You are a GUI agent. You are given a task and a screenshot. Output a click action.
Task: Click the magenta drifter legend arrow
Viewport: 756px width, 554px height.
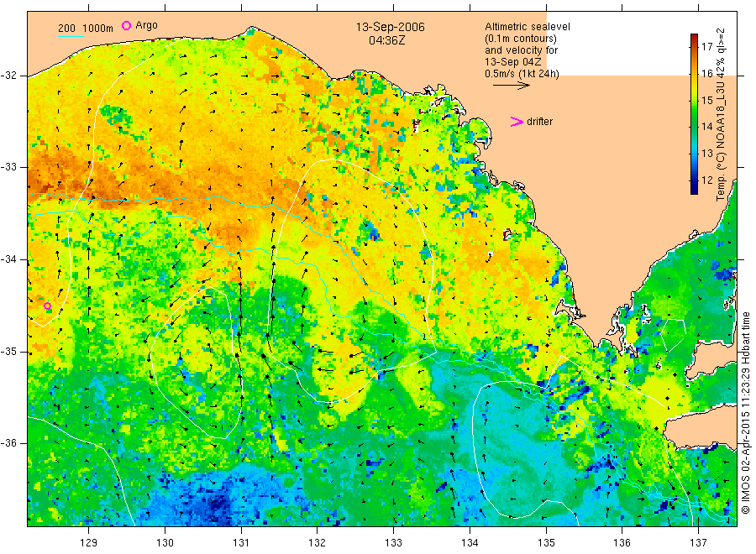tap(517, 122)
